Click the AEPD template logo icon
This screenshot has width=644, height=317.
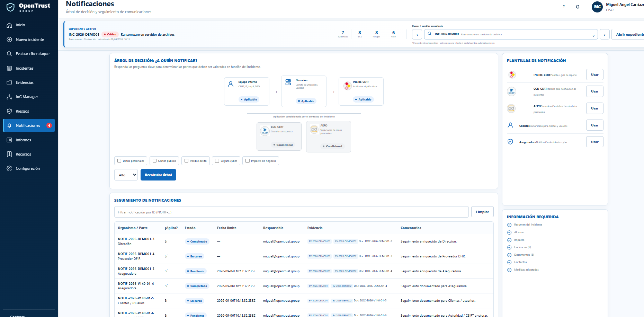(x=511, y=108)
